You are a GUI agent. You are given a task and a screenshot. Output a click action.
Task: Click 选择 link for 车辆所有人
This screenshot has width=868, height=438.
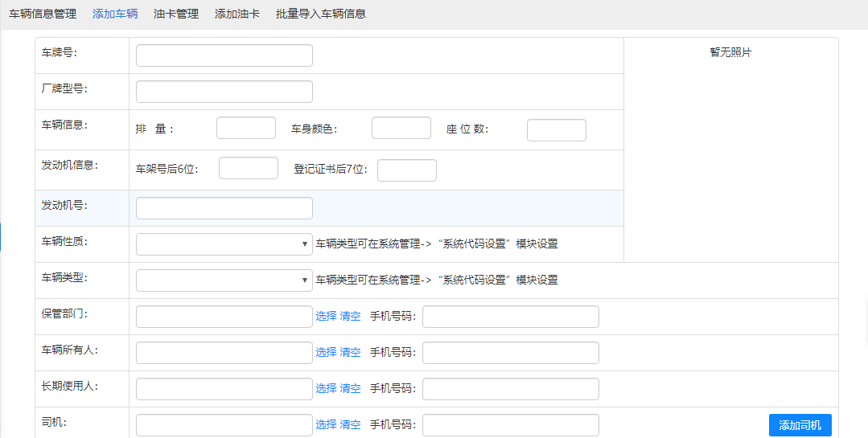(326, 353)
